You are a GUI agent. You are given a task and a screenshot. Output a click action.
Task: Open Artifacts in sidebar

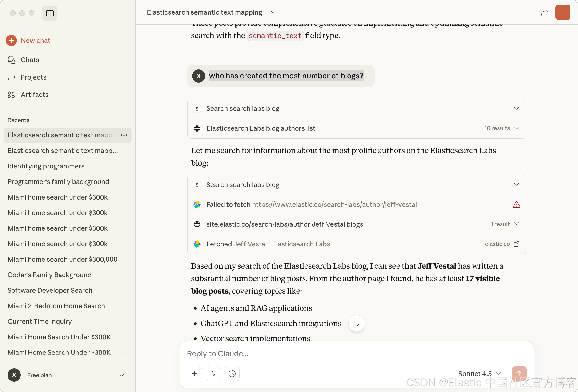click(34, 95)
